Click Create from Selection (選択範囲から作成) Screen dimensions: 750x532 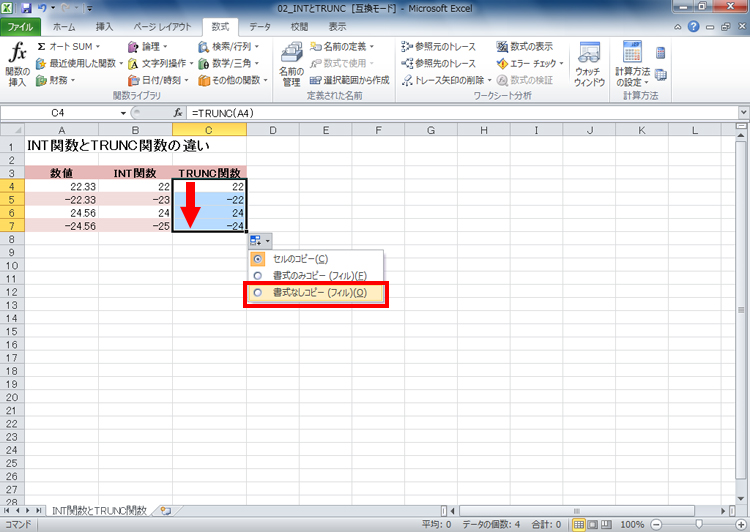(x=350, y=80)
